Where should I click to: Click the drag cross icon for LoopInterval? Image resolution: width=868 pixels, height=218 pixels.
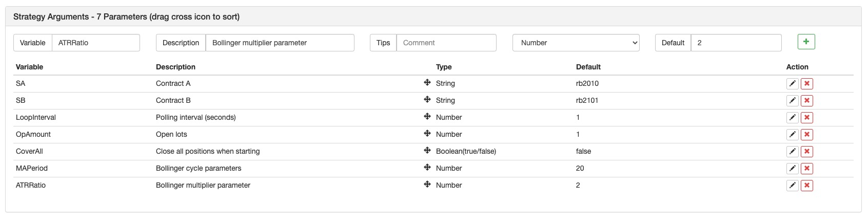[x=427, y=117]
